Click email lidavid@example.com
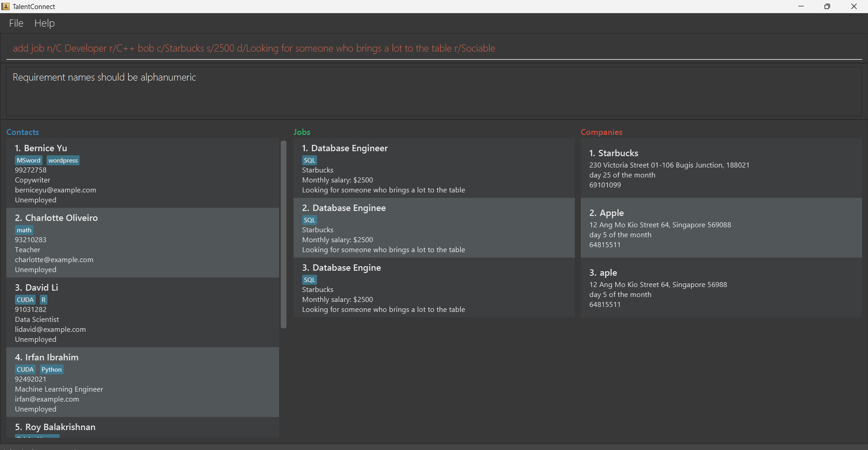Image resolution: width=868 pixels, height=450 pixels. click(x=50, y=330)
